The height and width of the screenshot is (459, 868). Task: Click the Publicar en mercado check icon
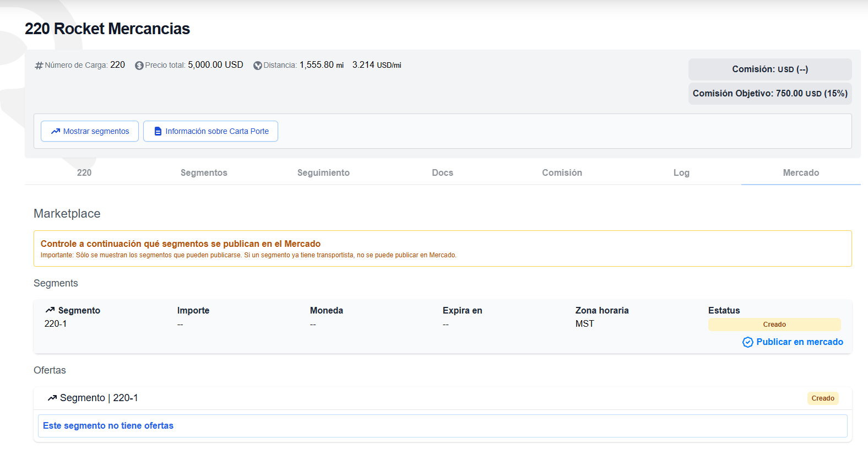(x=747, y=342)
